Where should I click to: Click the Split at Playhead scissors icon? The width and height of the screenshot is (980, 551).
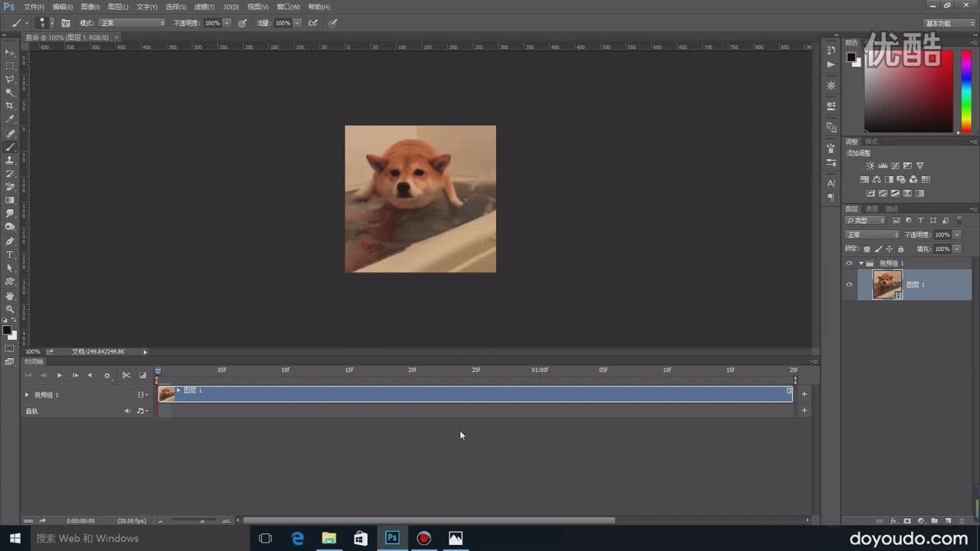(126, 375)
